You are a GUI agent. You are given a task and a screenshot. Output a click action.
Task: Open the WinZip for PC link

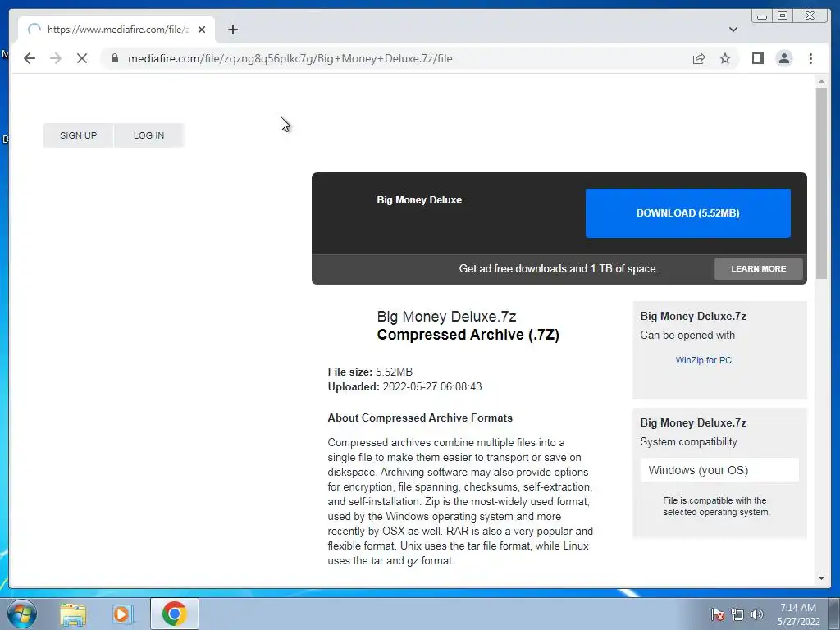pos(703,361)
